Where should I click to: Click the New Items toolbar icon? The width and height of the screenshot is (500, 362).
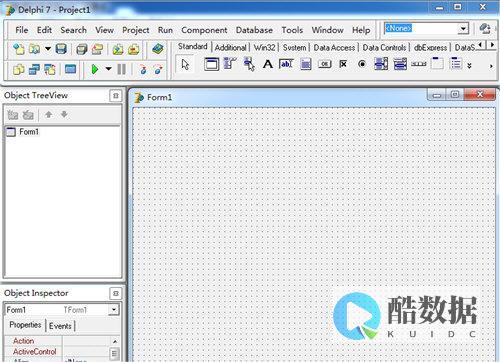pos(19,49)
